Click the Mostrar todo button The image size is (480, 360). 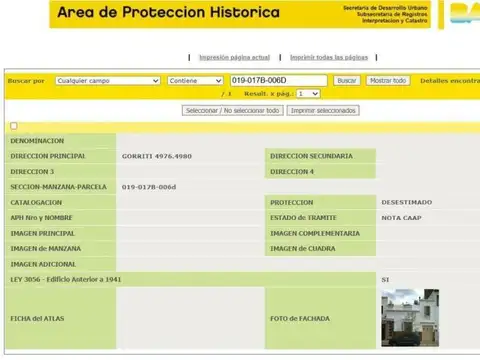388,81
